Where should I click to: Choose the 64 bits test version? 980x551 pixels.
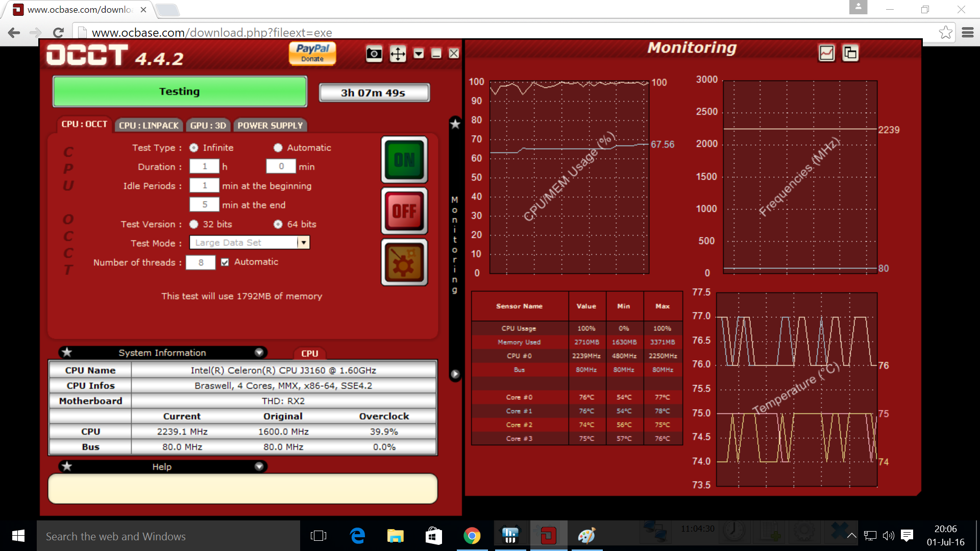click(x=278, y=224)
